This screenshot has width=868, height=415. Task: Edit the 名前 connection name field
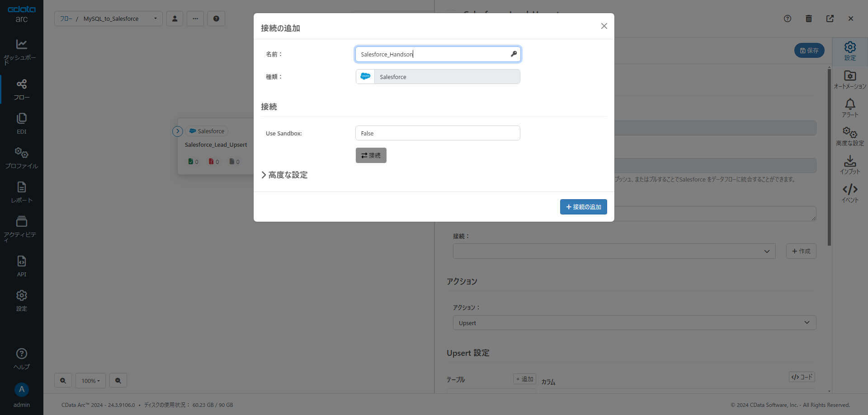click(438, 54)
